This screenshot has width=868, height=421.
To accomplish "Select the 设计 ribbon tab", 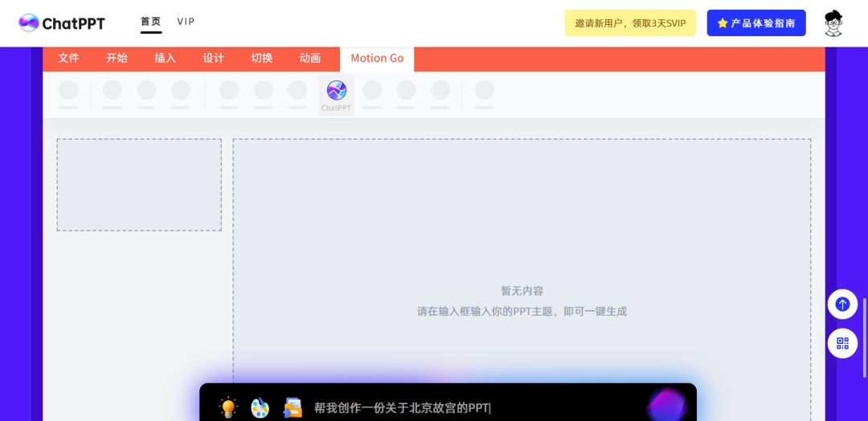I will [x=213, y=58].
